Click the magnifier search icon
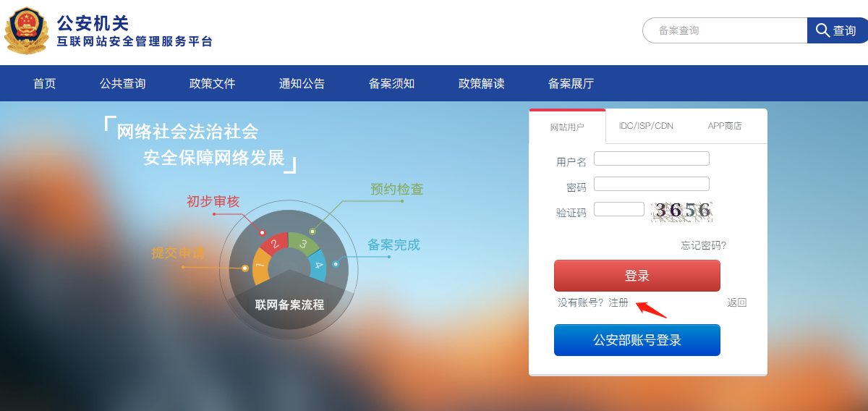 click(822, 30)
